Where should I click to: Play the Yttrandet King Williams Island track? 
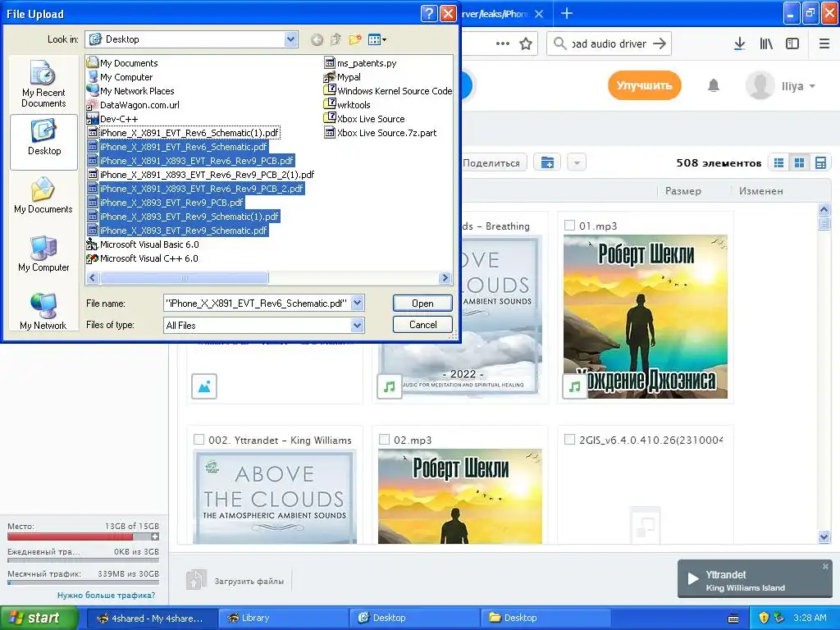(693, 578)
